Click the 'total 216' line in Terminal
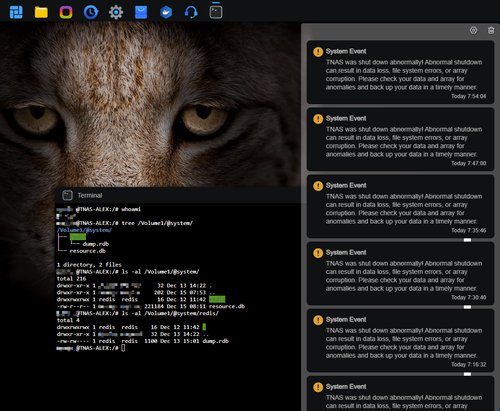Screen dimensions: 500x411 (x=71, y=278)
